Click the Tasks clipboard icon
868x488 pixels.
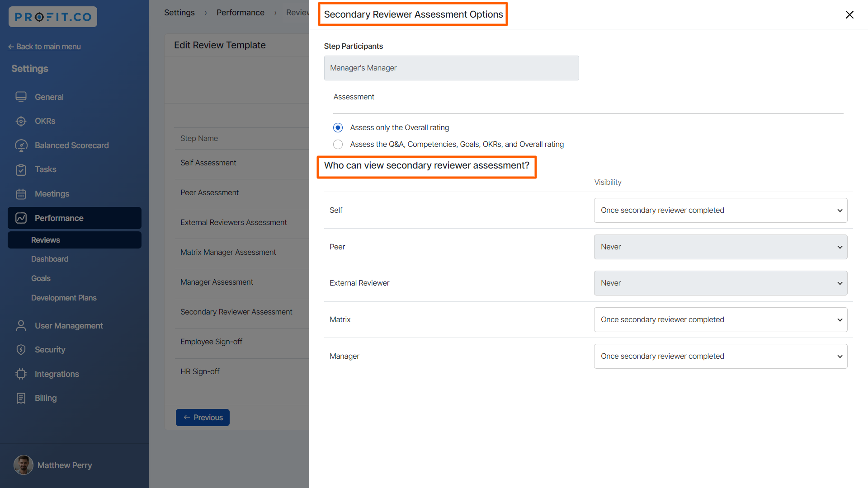coord(21,169)
